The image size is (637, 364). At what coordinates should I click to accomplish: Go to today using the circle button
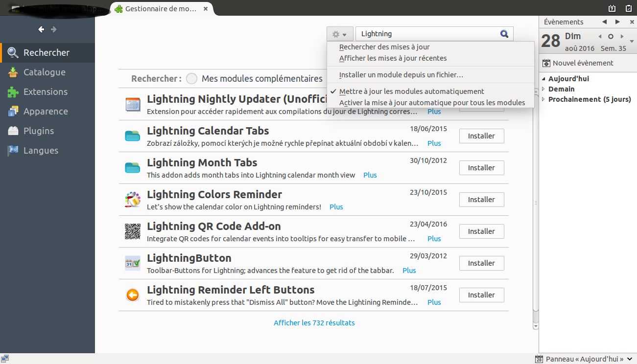point(611,36)
